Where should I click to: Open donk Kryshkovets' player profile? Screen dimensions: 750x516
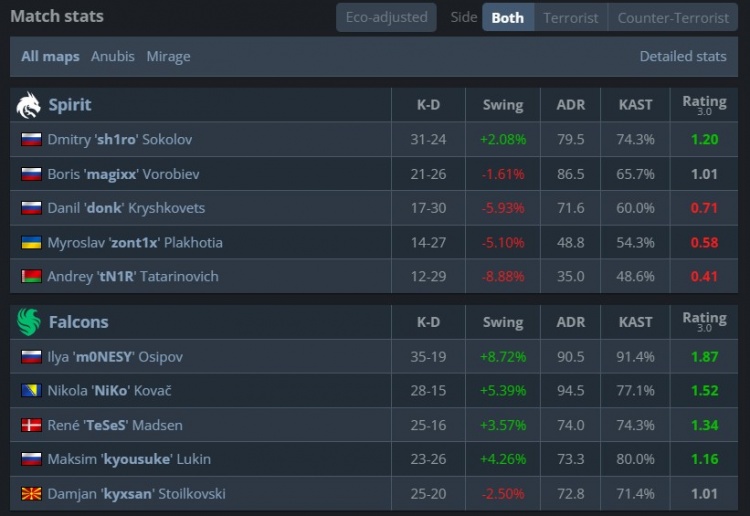(x=126, y=208)
